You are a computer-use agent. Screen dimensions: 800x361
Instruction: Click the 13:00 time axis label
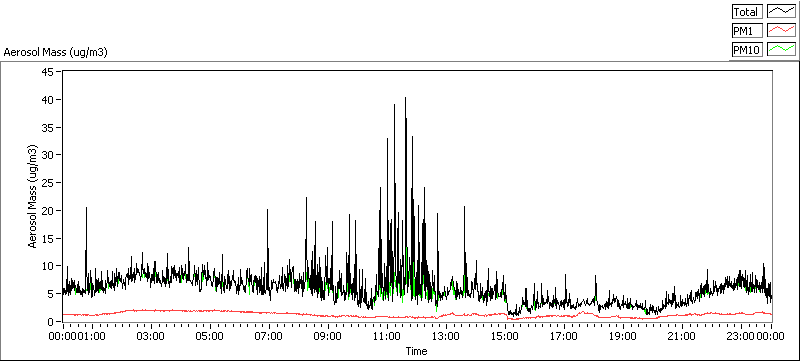[x=446, y=337]
